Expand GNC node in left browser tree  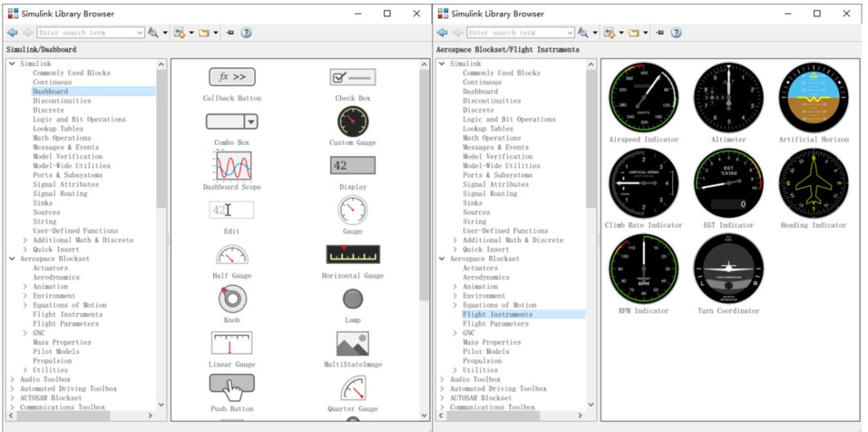coord(25,333)
